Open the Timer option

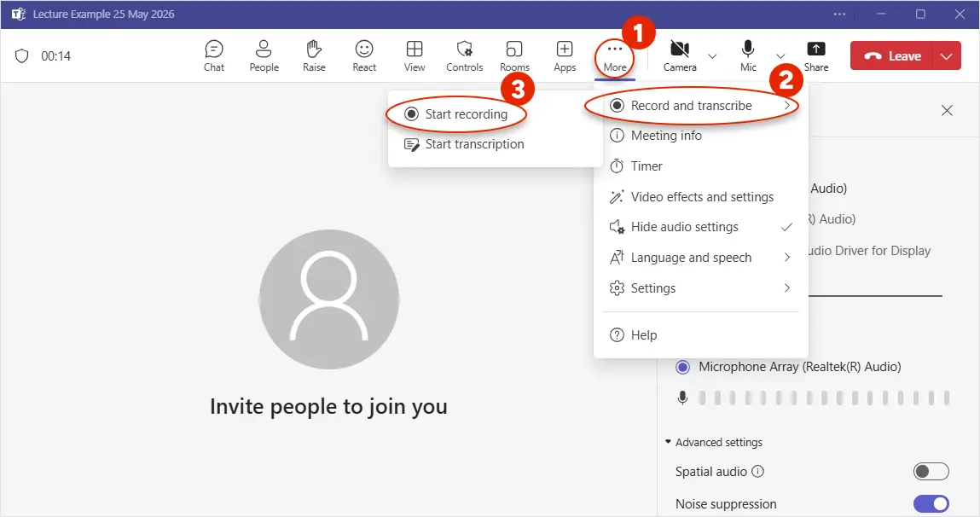point(700,166)
